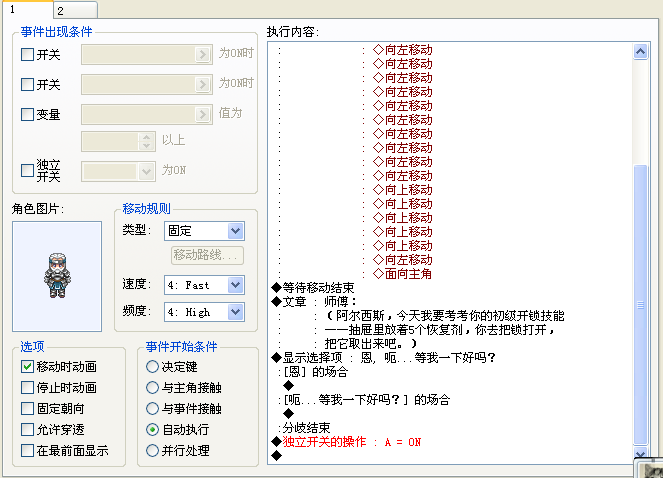Select the 文章：师傅 command line
Image resolution: width=663 pixels, height=478 pixels.
[314, 302]
